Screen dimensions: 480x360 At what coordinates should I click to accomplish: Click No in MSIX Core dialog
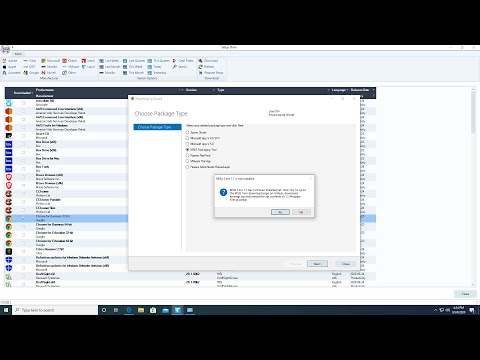(301, 212)
